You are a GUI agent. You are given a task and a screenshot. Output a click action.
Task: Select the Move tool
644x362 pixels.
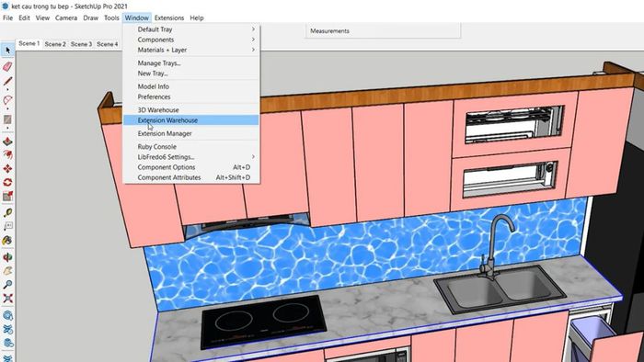tap(7, 168)
